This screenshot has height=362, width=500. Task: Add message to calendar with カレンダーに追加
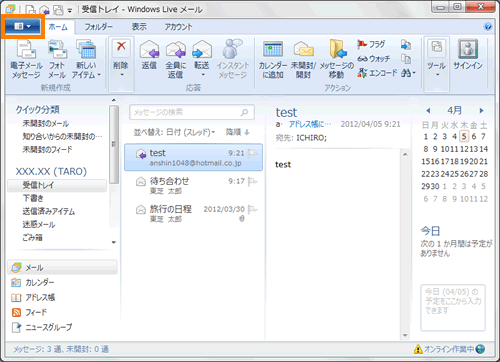click(x=273, y=59)
